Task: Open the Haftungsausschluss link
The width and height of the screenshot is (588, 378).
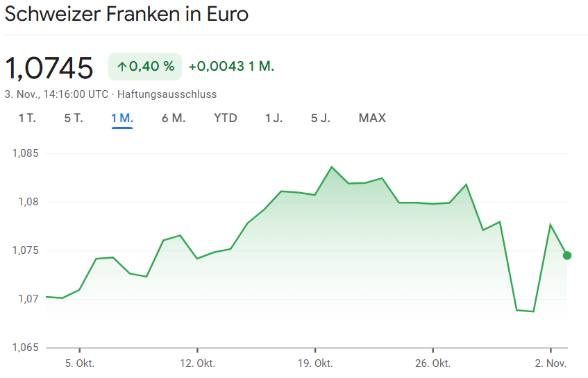Action: point(167,94)
